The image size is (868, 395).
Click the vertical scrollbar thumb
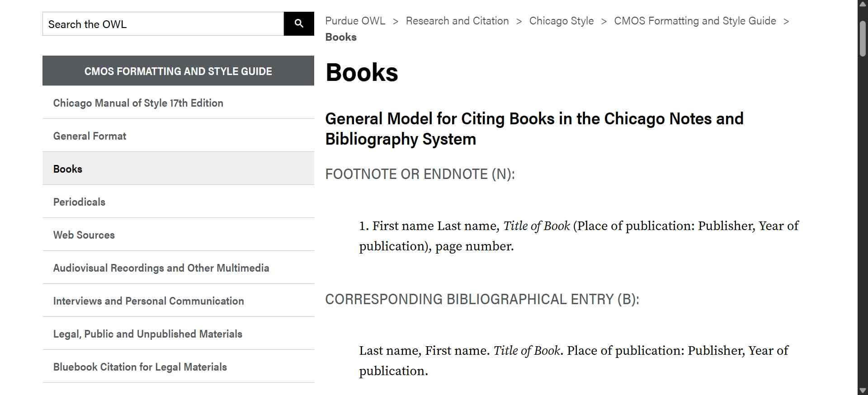[x=863, y=38]
